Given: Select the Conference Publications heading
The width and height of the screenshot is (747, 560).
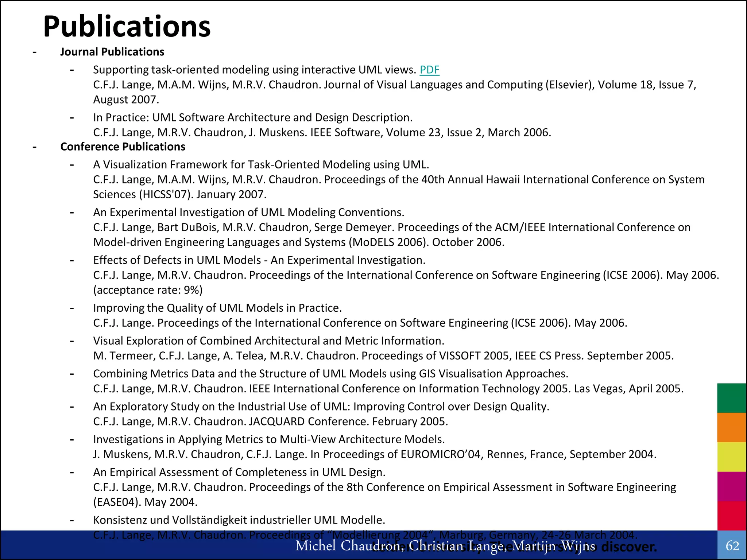Looking at the screenshot, I should pos(123,147).
